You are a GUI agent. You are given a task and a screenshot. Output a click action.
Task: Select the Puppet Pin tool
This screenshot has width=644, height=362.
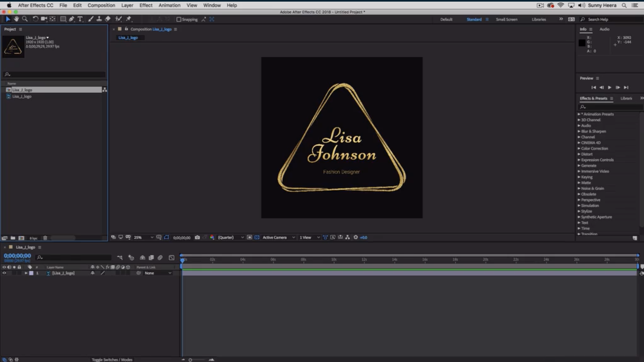click(x=129, y=19)
